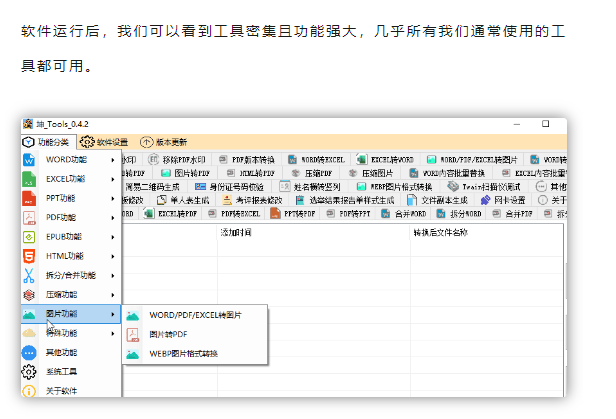Click the scissors icon for 拆分/合并功能

pyautogui.click(x=29, y=275)
